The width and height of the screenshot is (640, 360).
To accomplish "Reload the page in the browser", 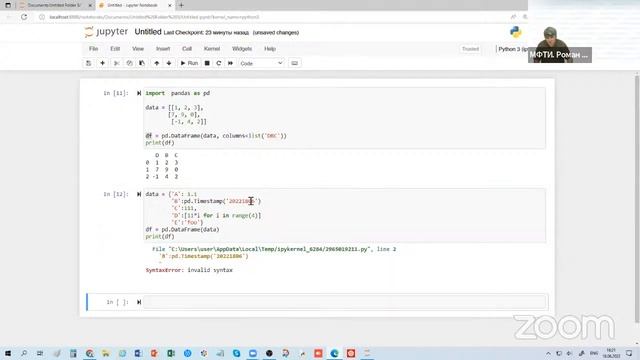I will click(x=24, y=17).
